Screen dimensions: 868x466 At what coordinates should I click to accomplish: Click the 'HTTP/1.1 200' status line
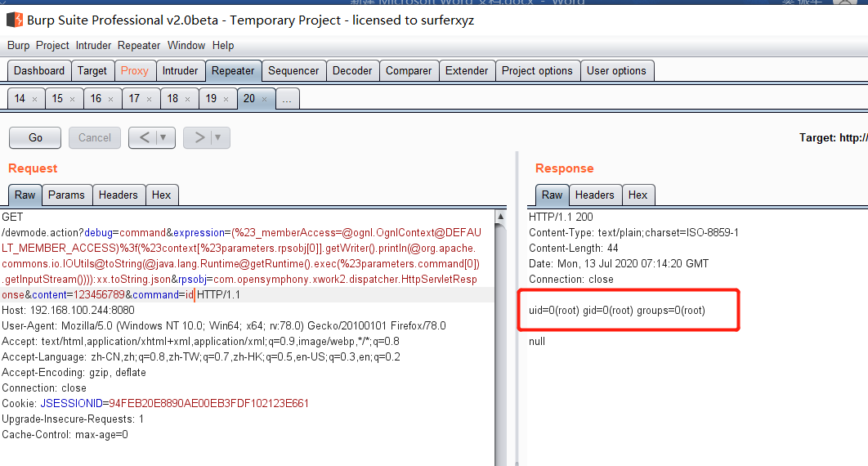coord(561,217)
